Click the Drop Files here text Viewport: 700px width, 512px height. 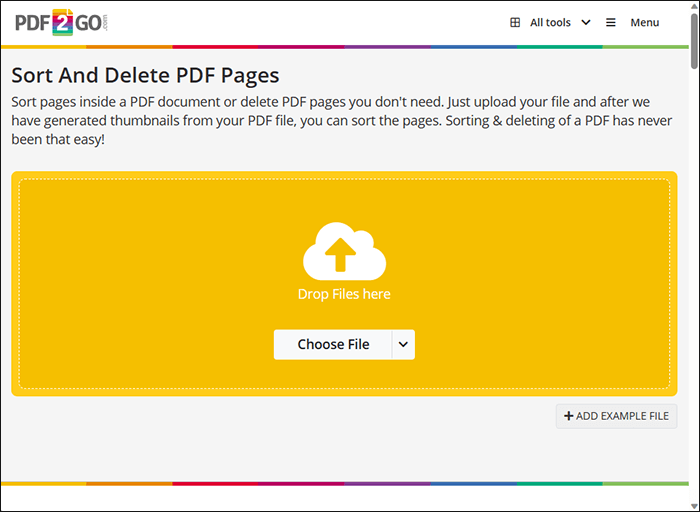344,294
